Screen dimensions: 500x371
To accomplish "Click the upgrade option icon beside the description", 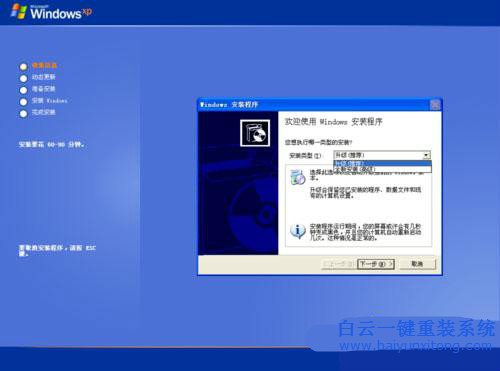I will pos(297,177).
